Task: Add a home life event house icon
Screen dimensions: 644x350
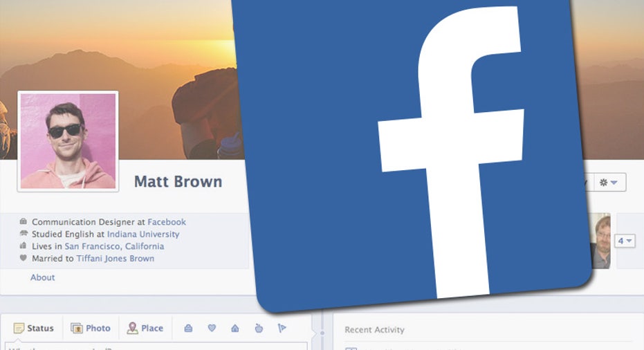Action: tap(235, 328)
